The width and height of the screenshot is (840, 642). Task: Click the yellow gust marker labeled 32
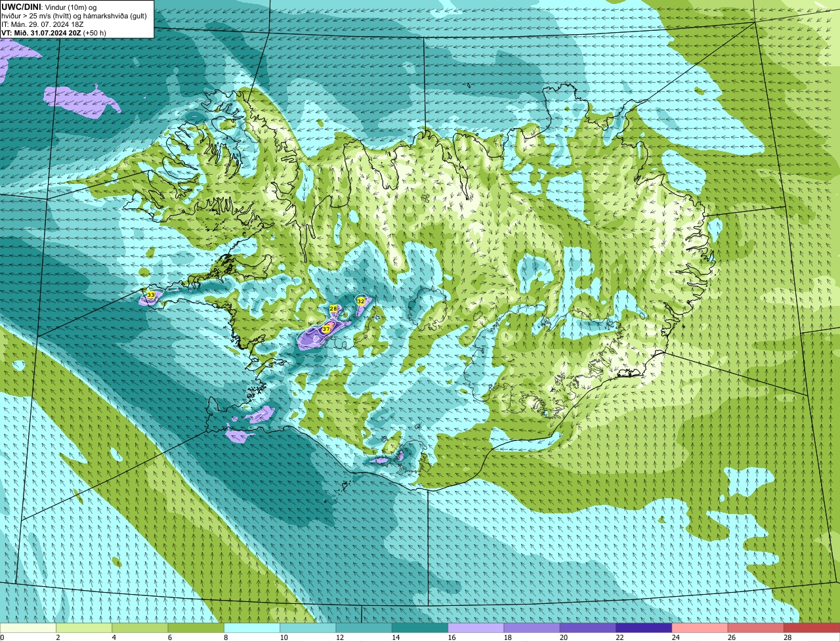point(361,301)
